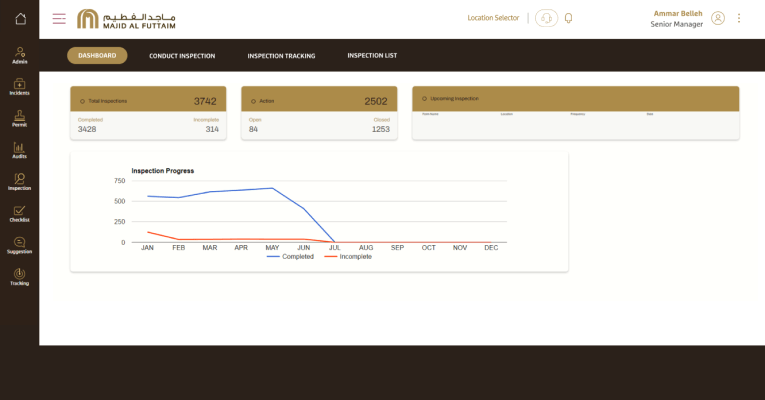
Task: Toggle the hamburger menu
Action: click(59, 18)
